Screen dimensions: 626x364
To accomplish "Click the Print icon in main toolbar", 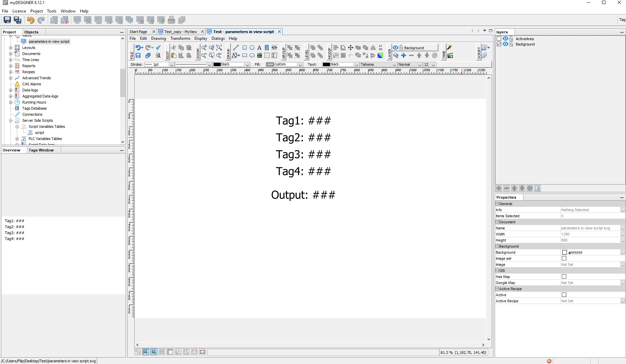I will point(171,20).
